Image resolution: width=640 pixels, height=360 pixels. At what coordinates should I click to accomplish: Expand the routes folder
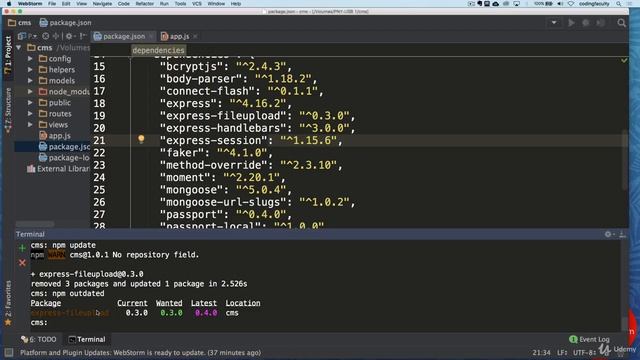(30, 114)
